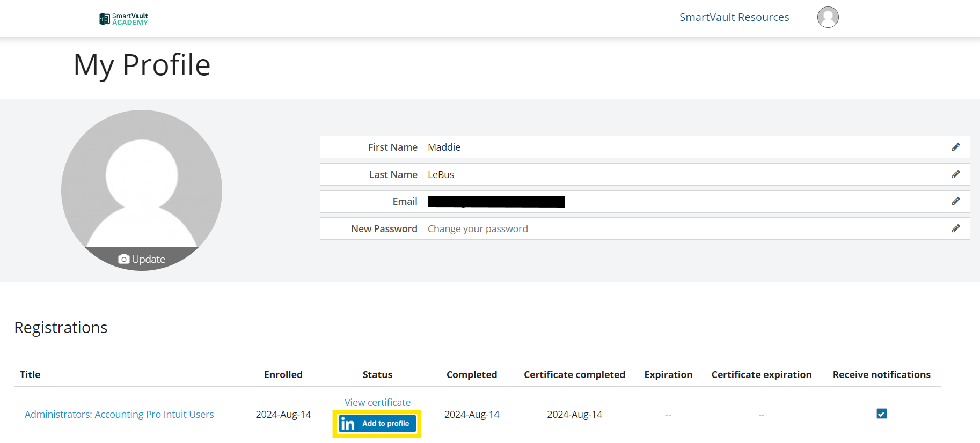Image resolution: width=980 pixels, height=443 pixels.
Task: Click the Receive notifications column header
Action: [x=881, y=374]
